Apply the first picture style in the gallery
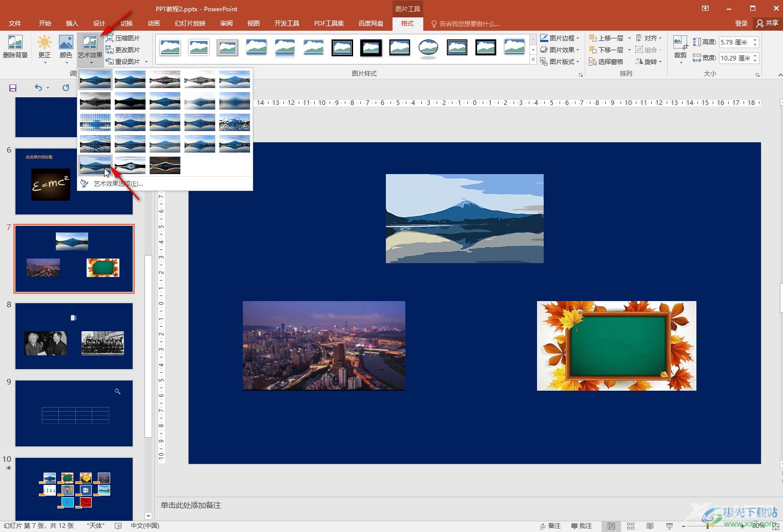The image size is (783, 532). (x=170, y=48)
